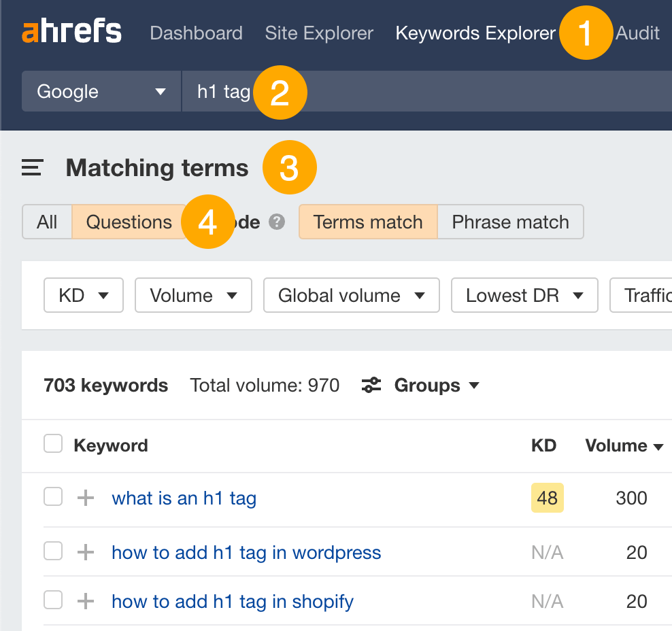Screen dimensions: 672x631
Task: Open the sidebar menu next to Matching terms
Action: (x=31, y=167)
